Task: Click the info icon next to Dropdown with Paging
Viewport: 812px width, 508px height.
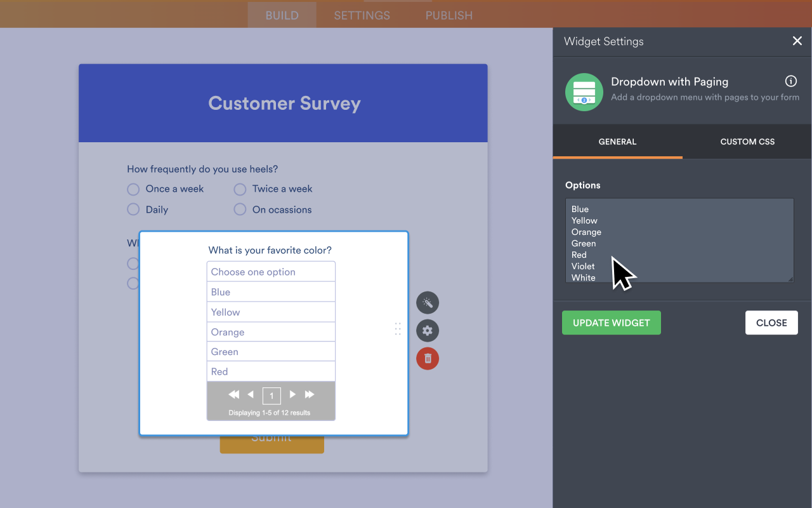Action: tap(790, 81)
